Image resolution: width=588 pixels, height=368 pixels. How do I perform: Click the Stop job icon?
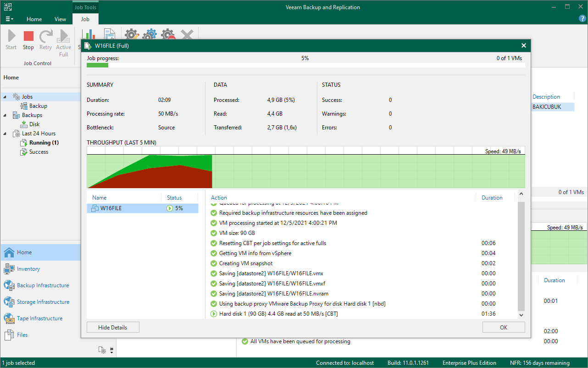click(28, 37)
